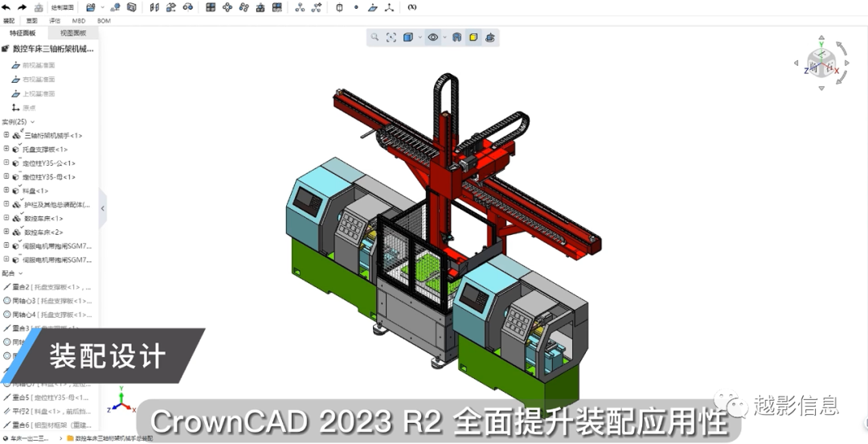Toggle the yellow display style cube
The height and width of the screenshot is (444, 868).
[473, 37]
